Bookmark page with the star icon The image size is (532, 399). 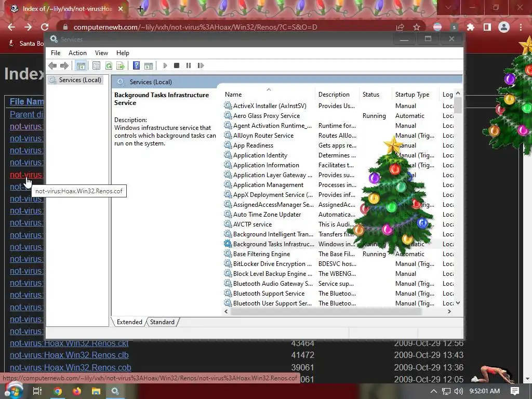pyautogui.click(x=417, y=27)
